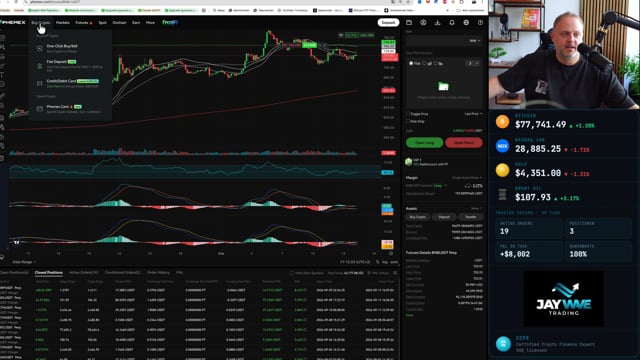
Task: Open the Margin mode dropdown
Action: pyautogui.click(x=467, y=178)
